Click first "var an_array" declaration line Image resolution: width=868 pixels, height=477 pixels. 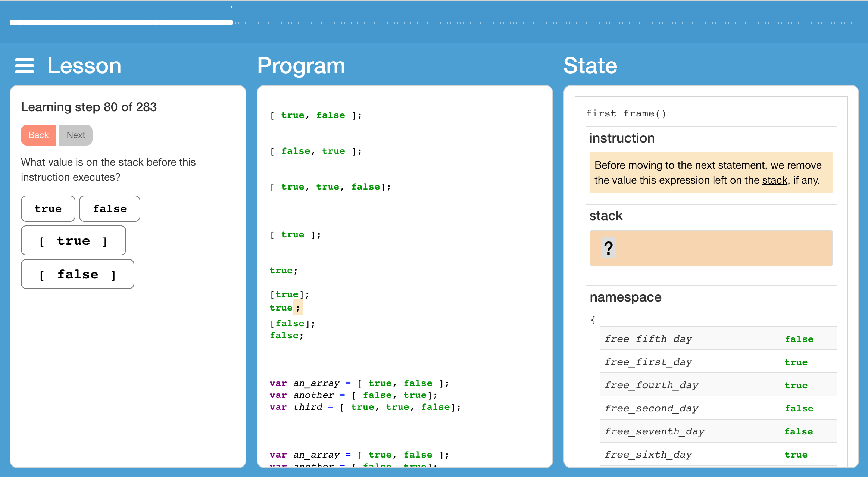coord(359,383)
